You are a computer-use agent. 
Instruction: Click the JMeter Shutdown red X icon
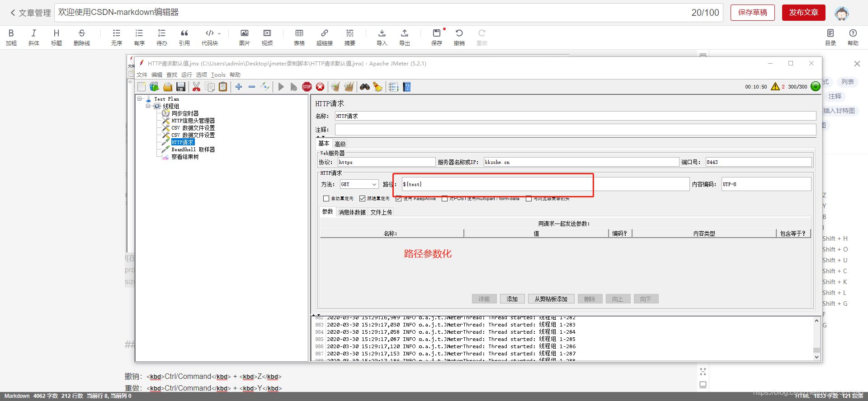(x=320, y=87)
